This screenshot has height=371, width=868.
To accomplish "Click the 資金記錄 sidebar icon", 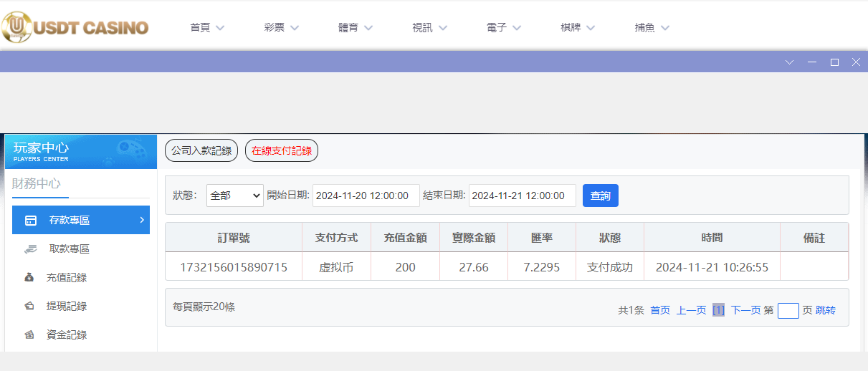I will point(29,334).
